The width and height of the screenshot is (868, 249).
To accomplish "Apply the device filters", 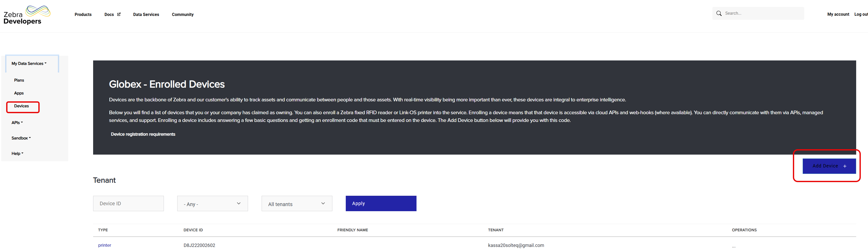I will pyautogui.click(x=381, y=203).
